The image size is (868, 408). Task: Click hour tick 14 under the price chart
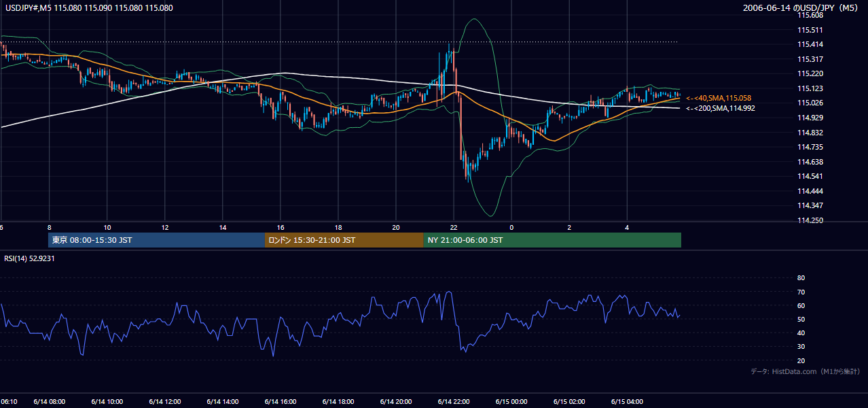tap(223, 228)
